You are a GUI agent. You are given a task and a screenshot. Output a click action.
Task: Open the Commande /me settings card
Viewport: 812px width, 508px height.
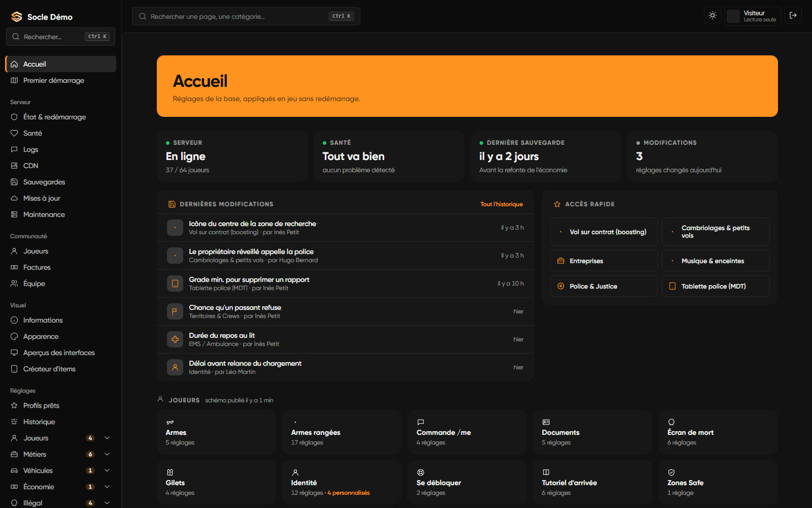(x=467, y=432)
